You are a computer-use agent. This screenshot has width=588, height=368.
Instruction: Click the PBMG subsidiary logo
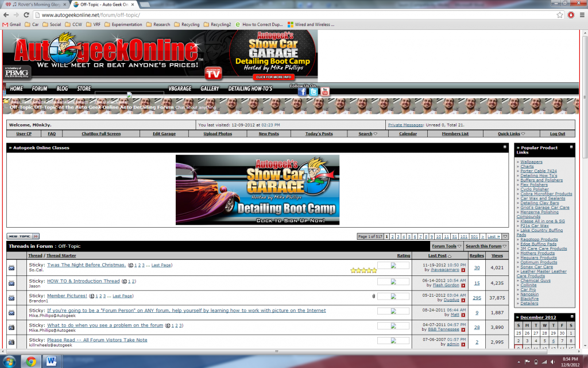click(x=17, y=72)
